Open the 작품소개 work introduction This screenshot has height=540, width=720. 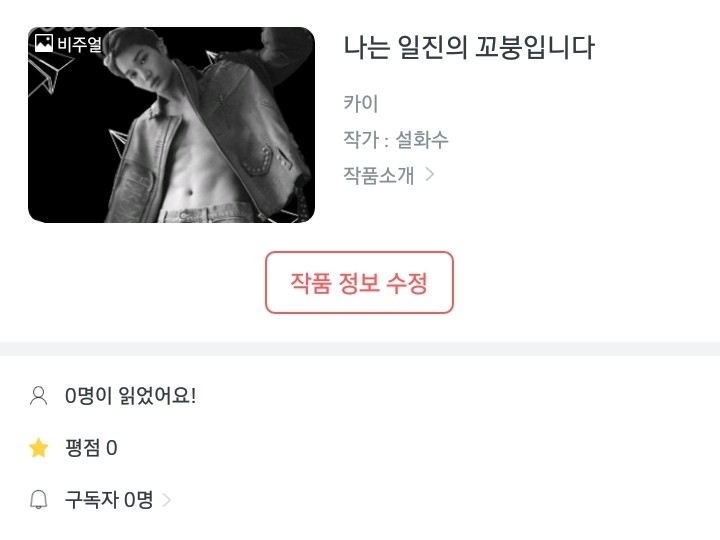[x=379, y=175]
